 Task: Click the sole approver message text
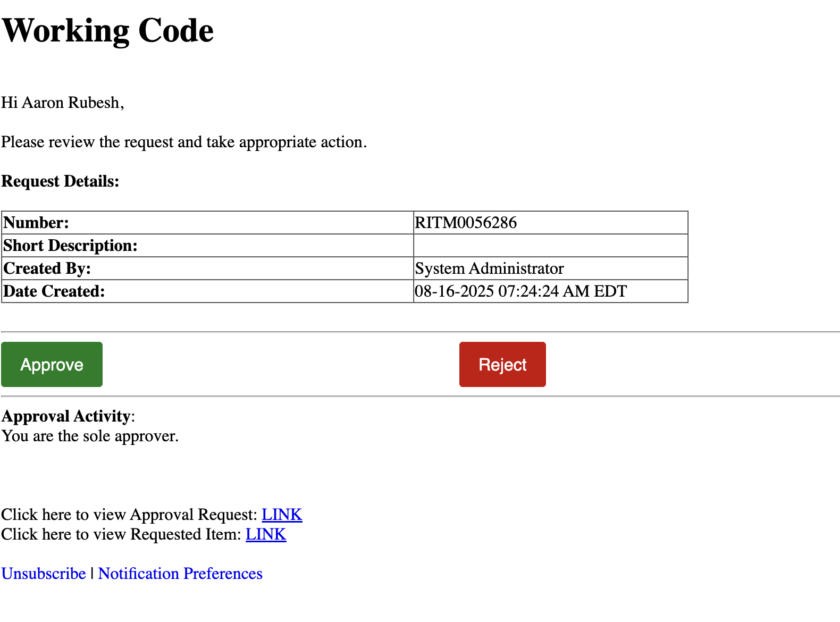point(90,436)
